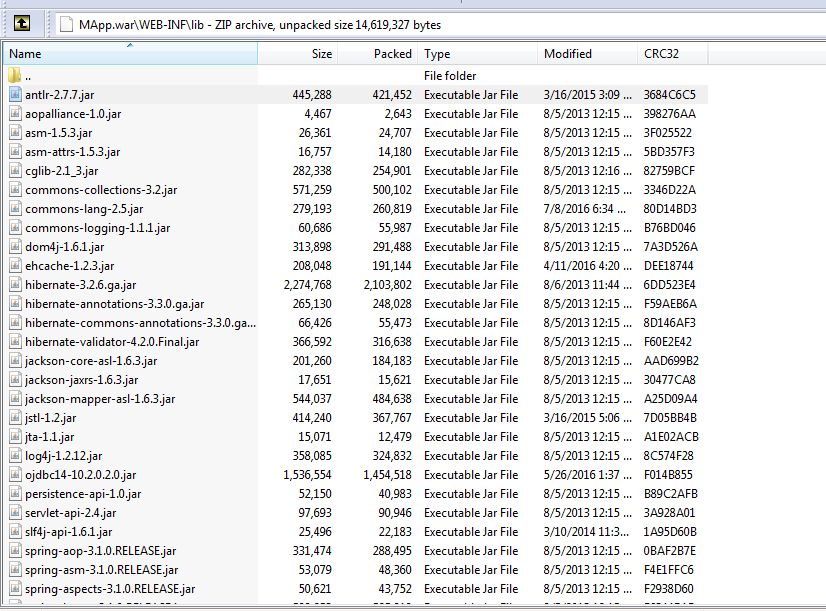Select the jackson-jaxrs-1.6.3.jar file icon
Viewport: 826px width, 611px height.
pyautogui.click(x=15, y=380)
